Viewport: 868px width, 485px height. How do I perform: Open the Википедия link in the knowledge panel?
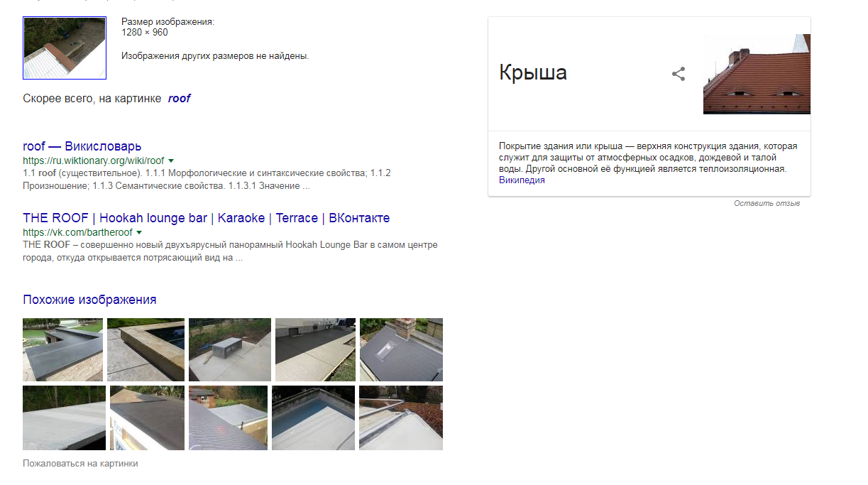522,180
